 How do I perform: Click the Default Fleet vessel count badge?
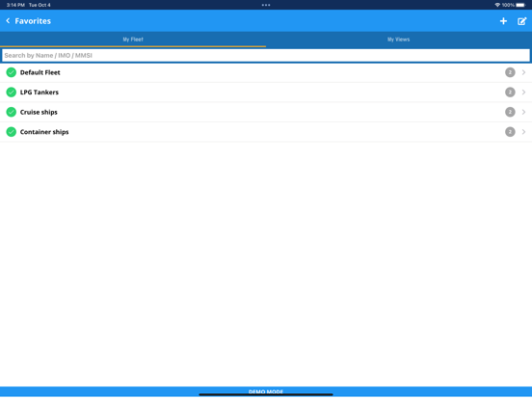(x=510, y=72)
